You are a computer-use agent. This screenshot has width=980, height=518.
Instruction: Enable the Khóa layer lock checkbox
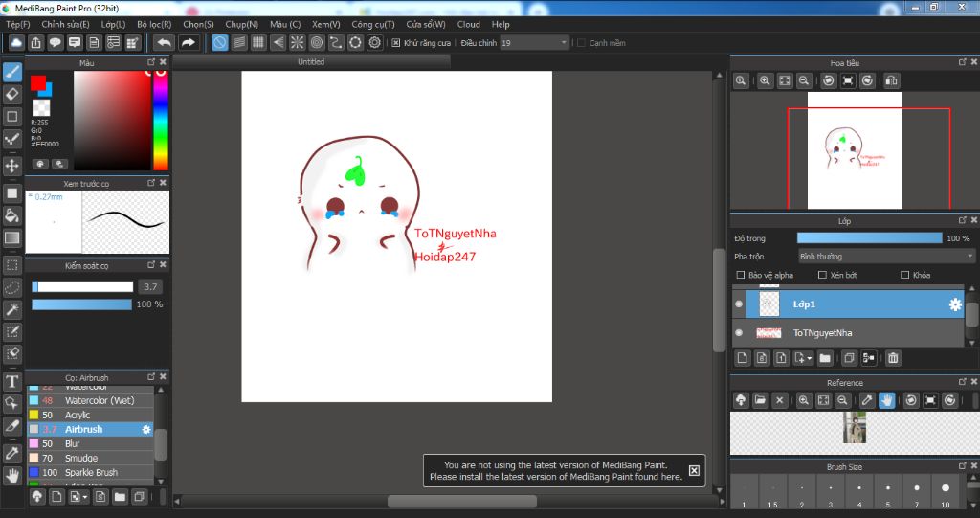click(x=904, y=275)
